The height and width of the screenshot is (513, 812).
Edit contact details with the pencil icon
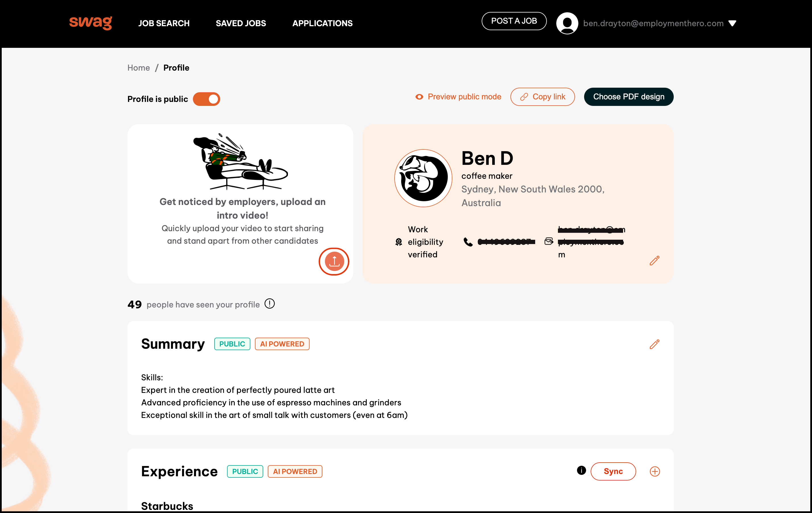click(655, 260)
